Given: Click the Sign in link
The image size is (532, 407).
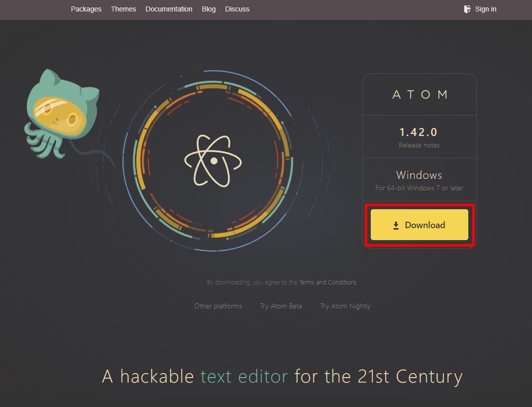Looking at the screenshot, I should click(486, 9).
